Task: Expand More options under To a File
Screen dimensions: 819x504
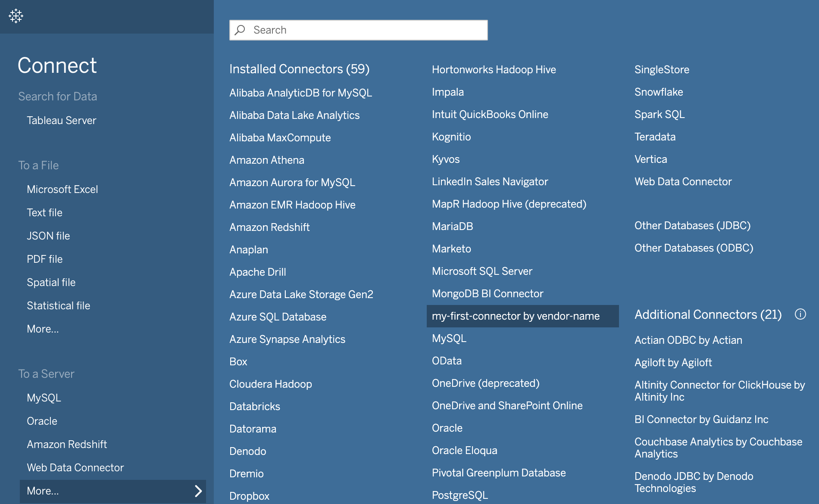Action: [x=43, y=329]
